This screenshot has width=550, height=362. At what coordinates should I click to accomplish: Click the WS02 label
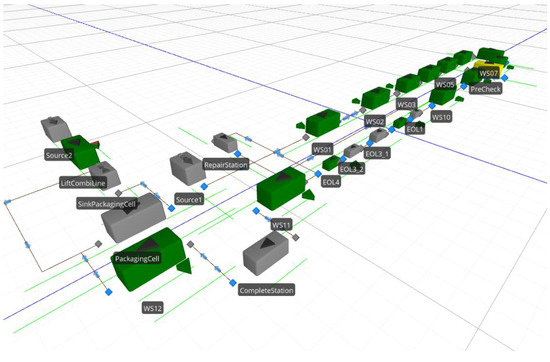tap(375, 122)
